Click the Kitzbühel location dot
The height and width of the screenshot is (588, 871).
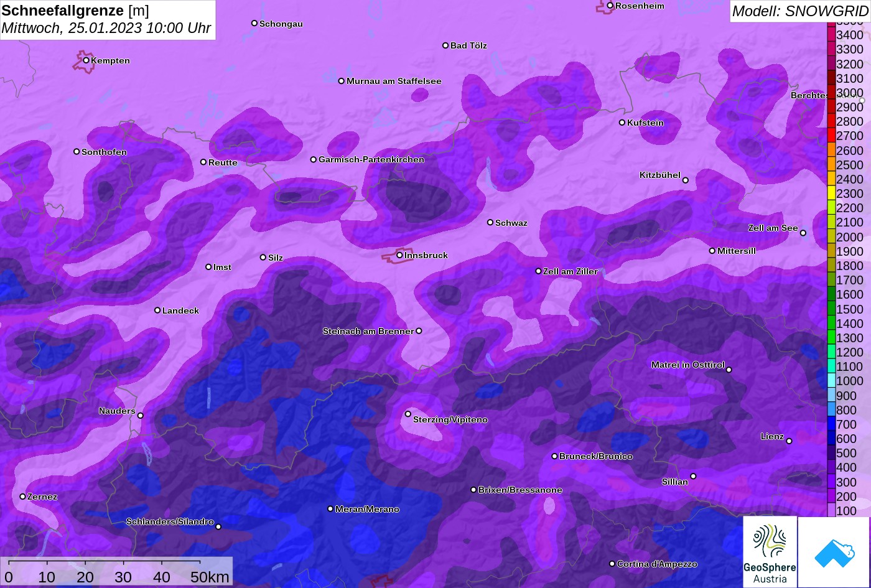click(x=686, y=180)
